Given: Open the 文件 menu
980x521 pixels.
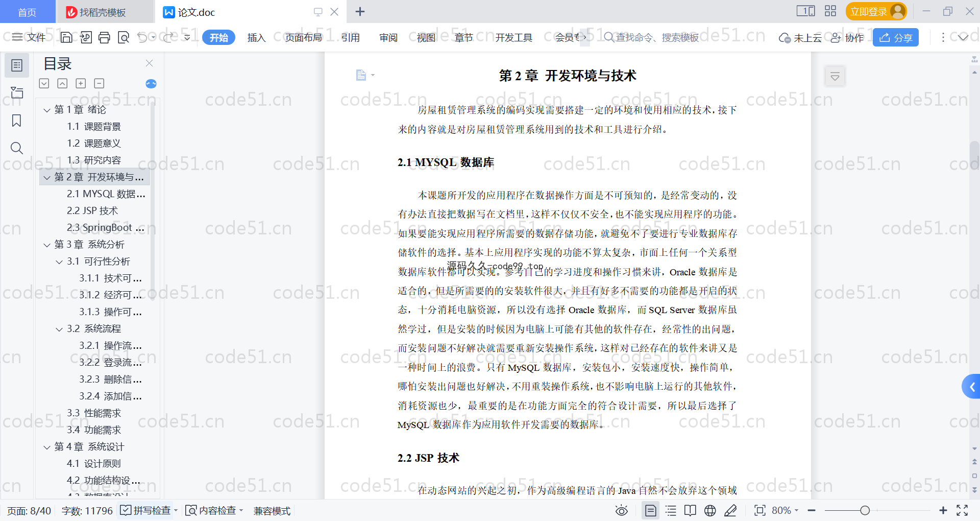Looking at the screenshot, I should pyautogui.click(x=29, y=37).
